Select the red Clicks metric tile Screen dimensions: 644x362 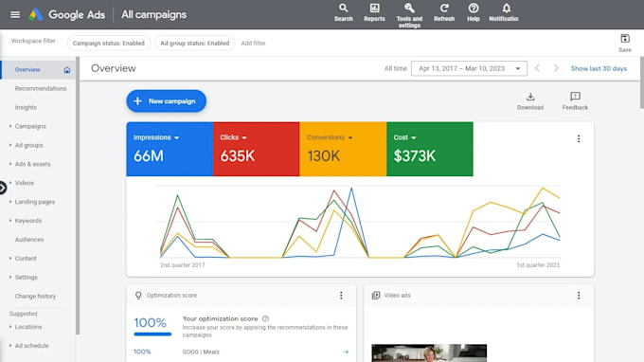pyautogui.click(x=257, y=149)
